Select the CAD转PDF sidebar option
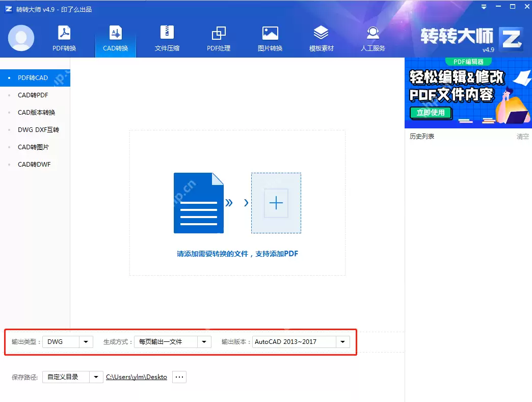Screen dimensions: 532x402 (33, 95)
